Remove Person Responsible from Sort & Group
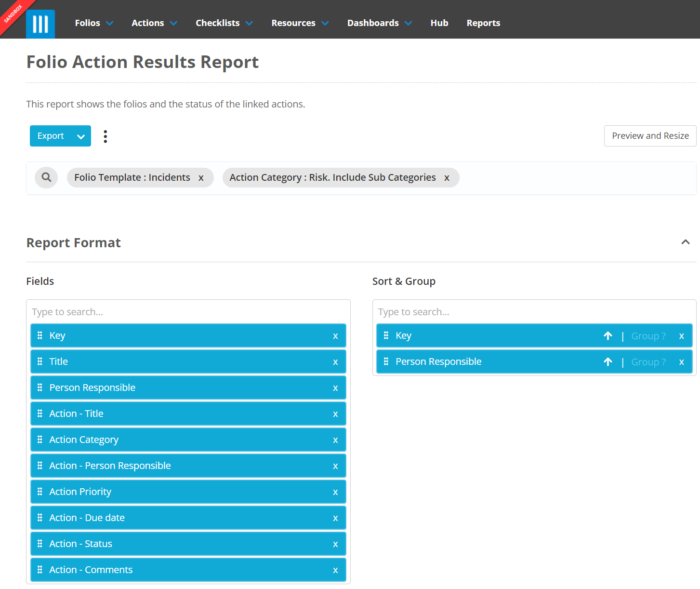 click(x=681, y=362)
